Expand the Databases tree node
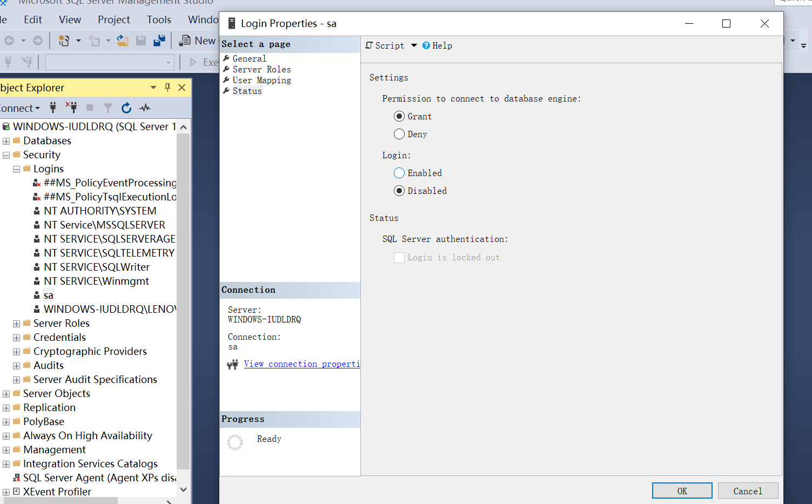 click(x=6, y=141)
